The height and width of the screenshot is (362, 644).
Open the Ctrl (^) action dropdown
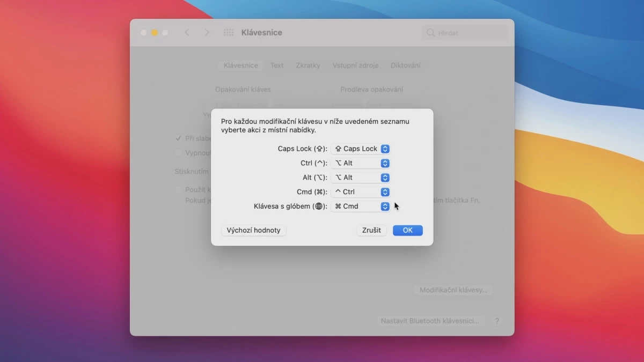point(360,163)
